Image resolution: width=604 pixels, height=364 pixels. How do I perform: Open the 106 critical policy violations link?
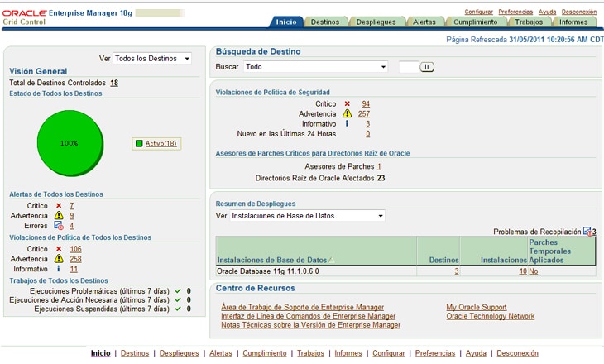75,249
